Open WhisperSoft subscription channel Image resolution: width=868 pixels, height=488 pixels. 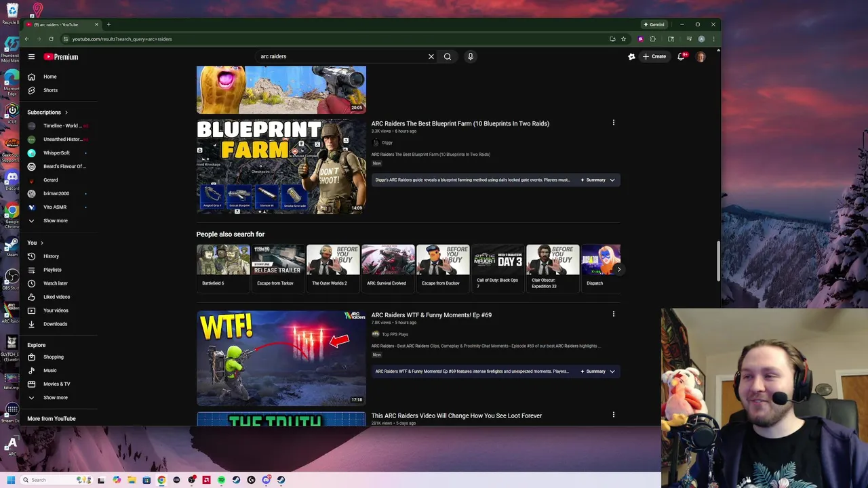[56, 153]
